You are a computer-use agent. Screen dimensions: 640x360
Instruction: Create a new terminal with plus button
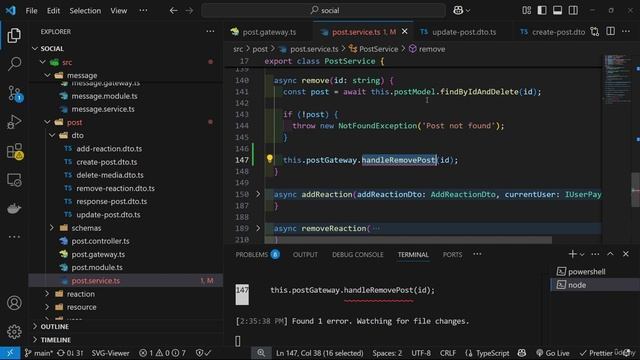point(572,254)
